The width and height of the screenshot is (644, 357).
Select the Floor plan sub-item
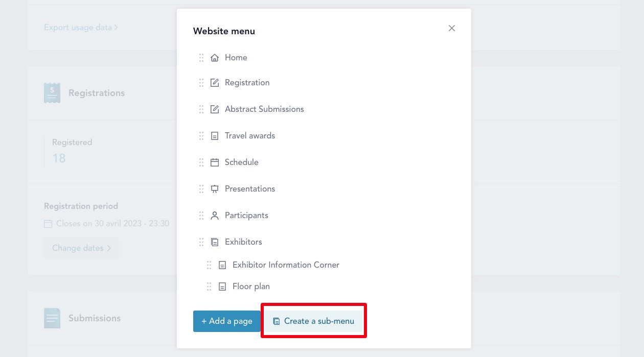coord(251,287)
